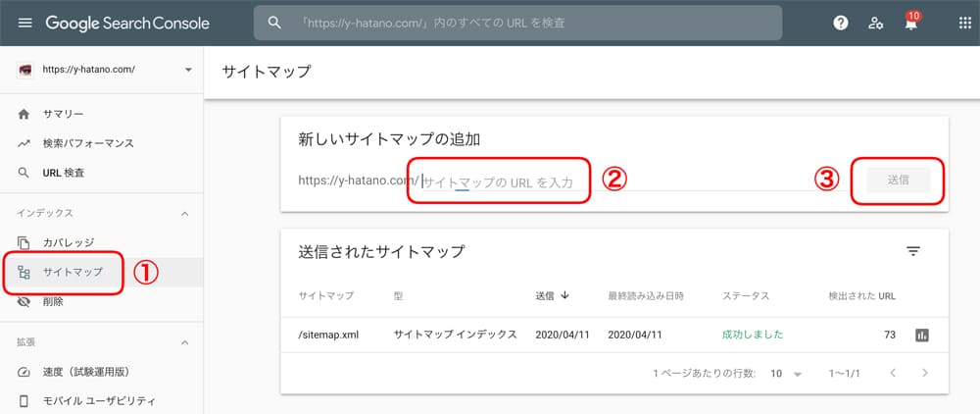This screenshot has width=980, height=414.
Task: Go to サマリー in sidebar
Action: tap(63, 115)
